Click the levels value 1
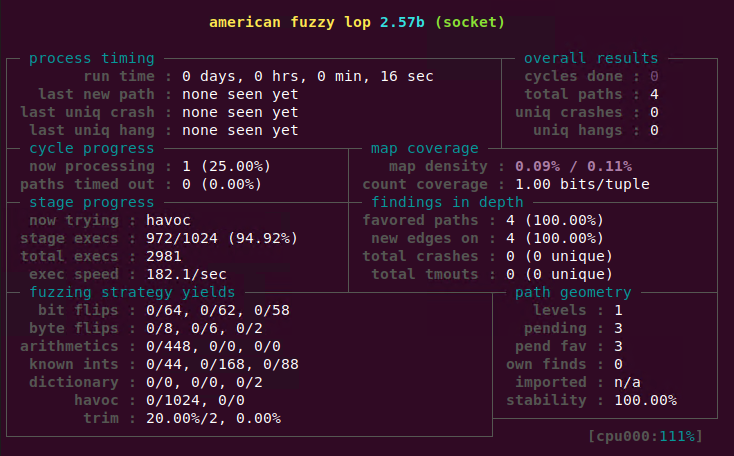 (x=618, y=310)
